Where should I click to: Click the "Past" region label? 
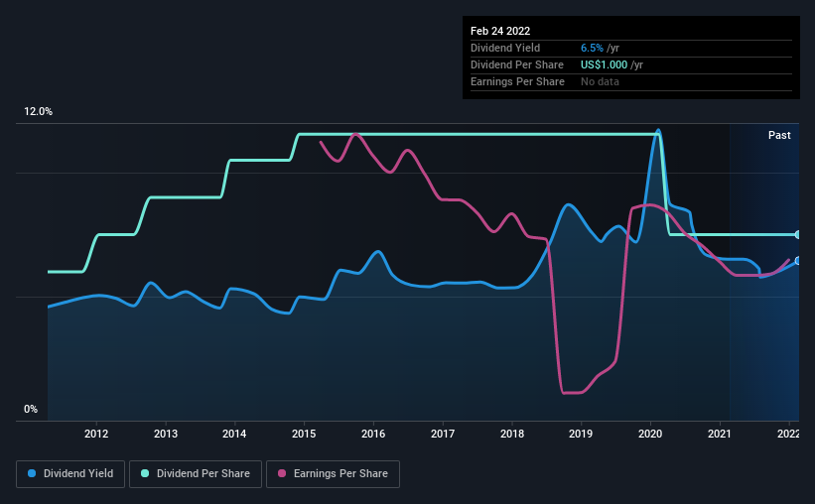coord(779,135)
